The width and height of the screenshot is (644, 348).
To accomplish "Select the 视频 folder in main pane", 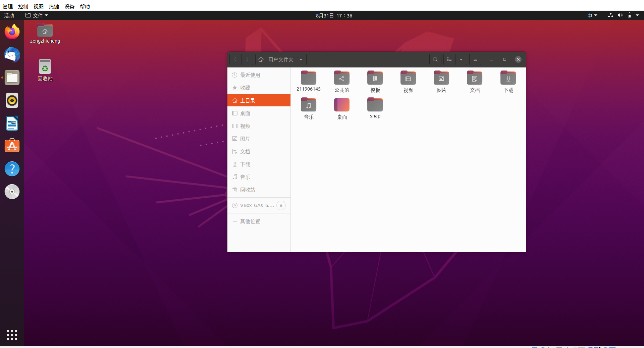I will pyautogui.click(x=408, y=82).
